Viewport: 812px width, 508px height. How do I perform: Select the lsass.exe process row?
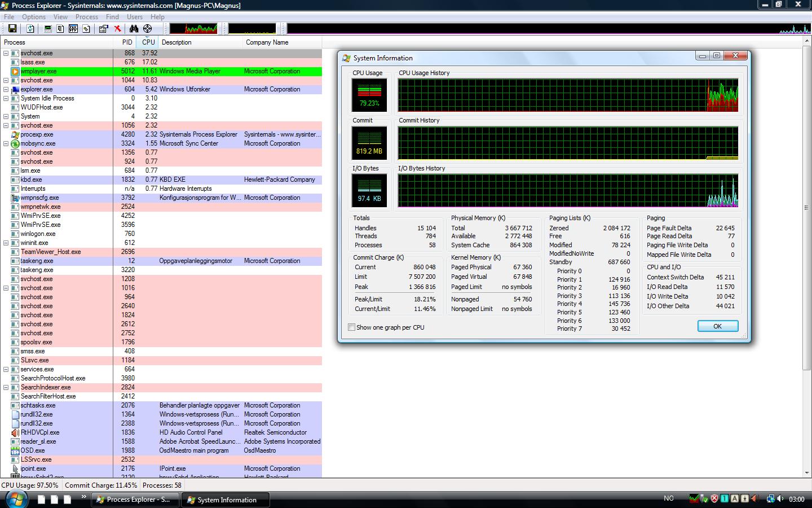[161, 62]
